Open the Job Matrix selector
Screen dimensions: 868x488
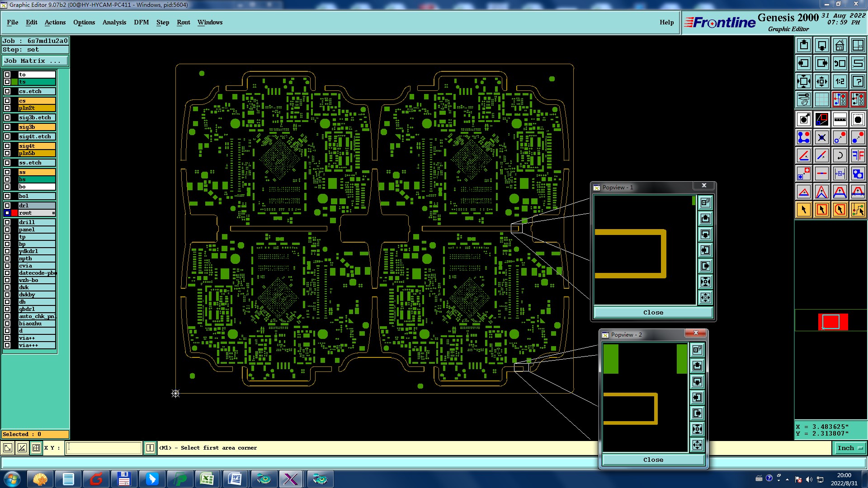[x=35, y=61]
